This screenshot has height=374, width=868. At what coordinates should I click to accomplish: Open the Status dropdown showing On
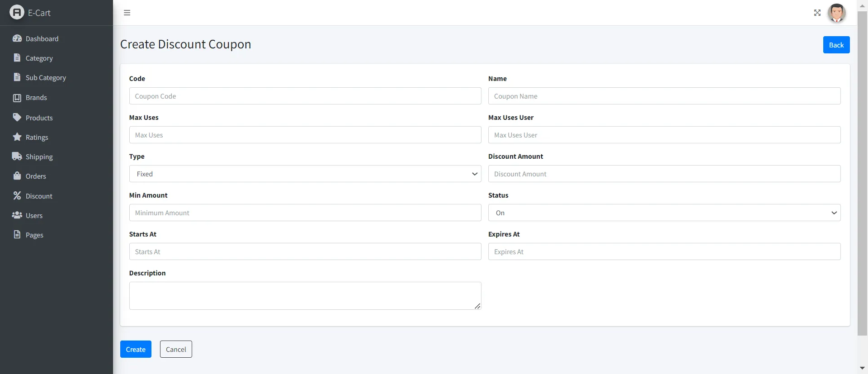(664, 213)
